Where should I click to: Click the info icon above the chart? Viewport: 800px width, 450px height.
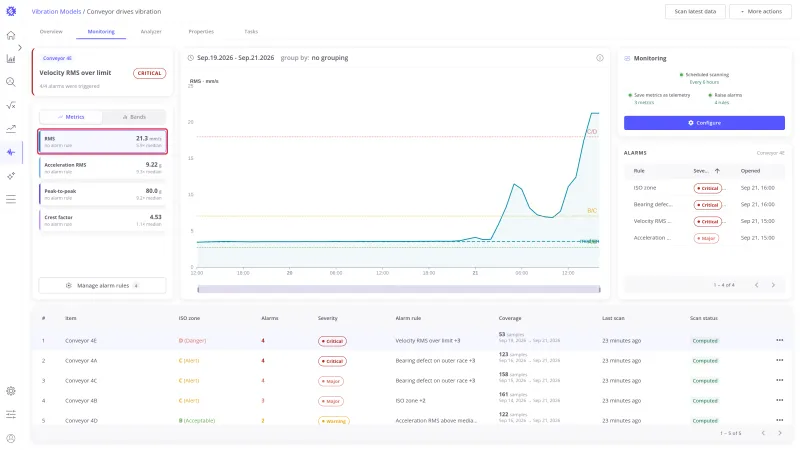pos(599,58)
